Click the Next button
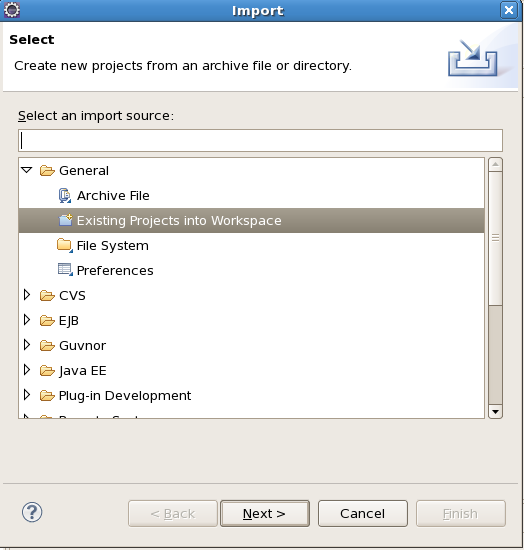 point(265,514)
